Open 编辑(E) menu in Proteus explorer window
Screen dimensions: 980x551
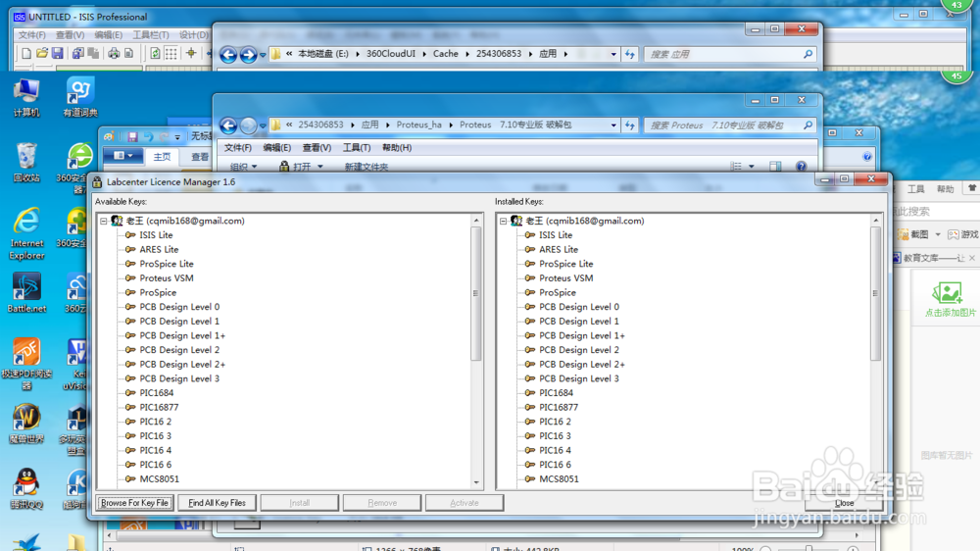(277, 148)
